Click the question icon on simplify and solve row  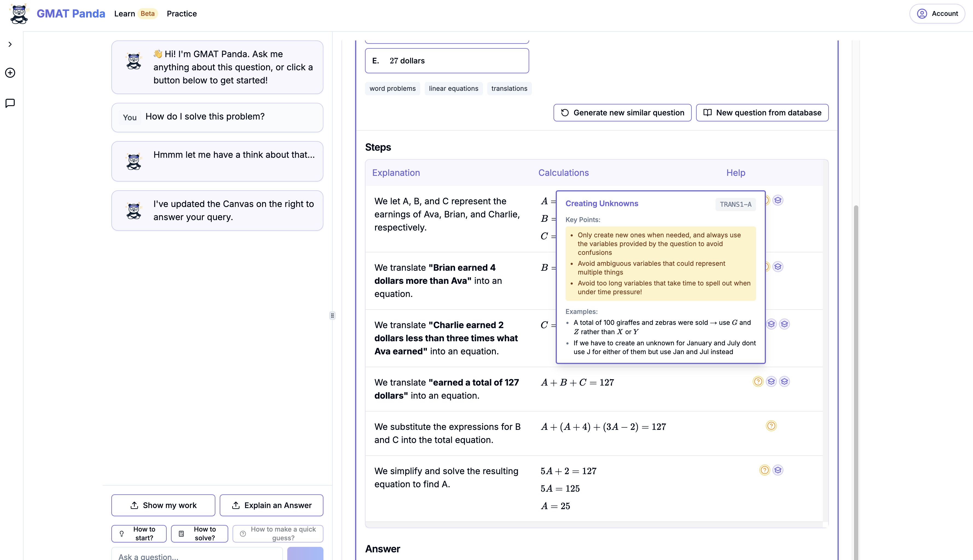pos(764,470)
